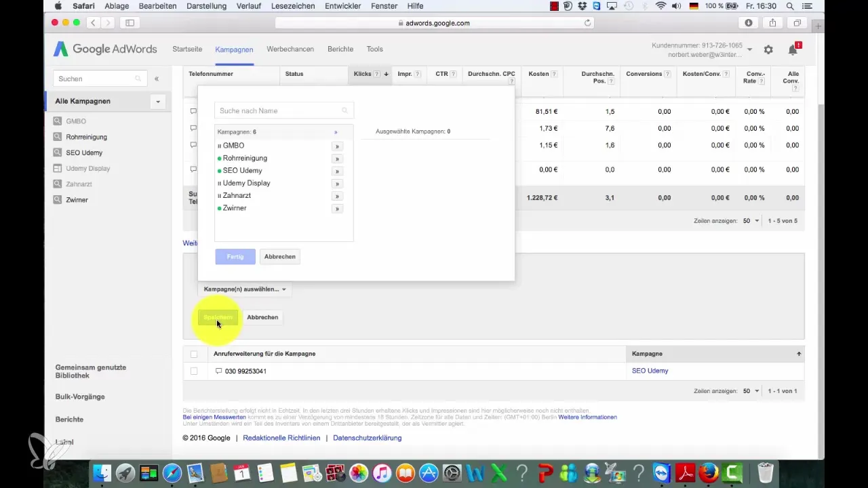Image resolution: width=868 pixels, height=488 pixels.
Task: Add all campaigns using the header arrow
Action: tap(336, 132)
